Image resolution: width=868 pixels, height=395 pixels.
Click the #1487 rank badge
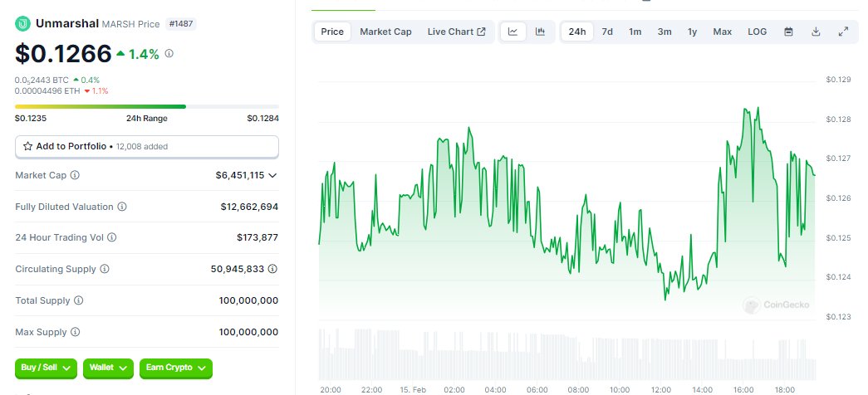(181, 24)
